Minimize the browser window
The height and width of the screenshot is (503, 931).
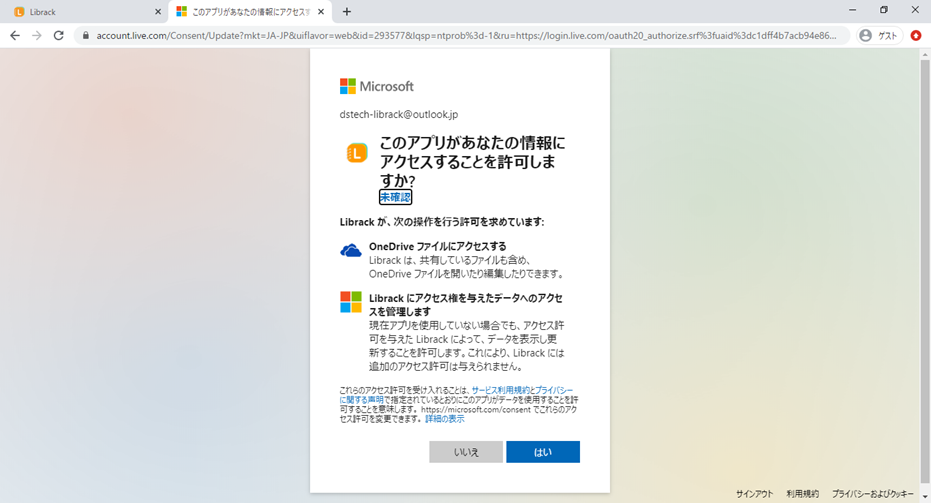tap(852, 10)
